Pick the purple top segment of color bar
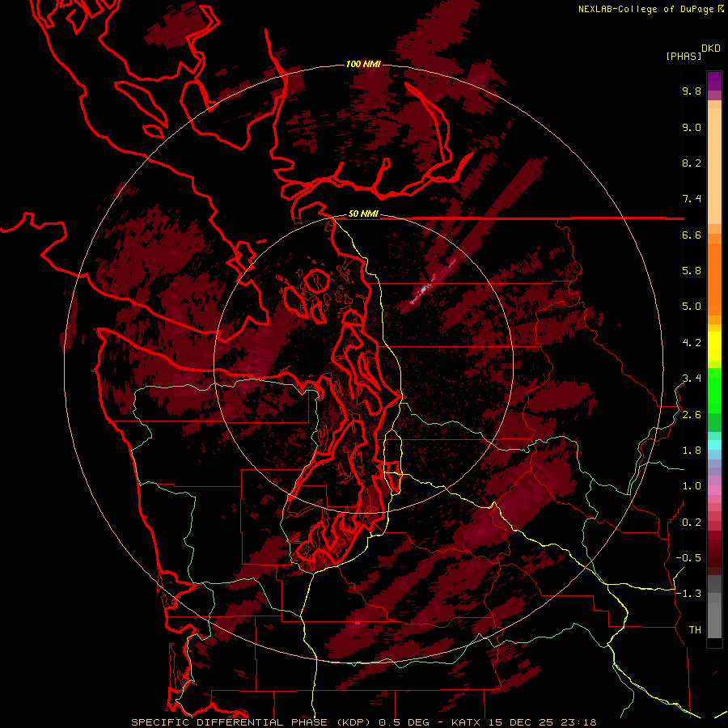The width and height of the screenshot is (728, 728). 714,81
